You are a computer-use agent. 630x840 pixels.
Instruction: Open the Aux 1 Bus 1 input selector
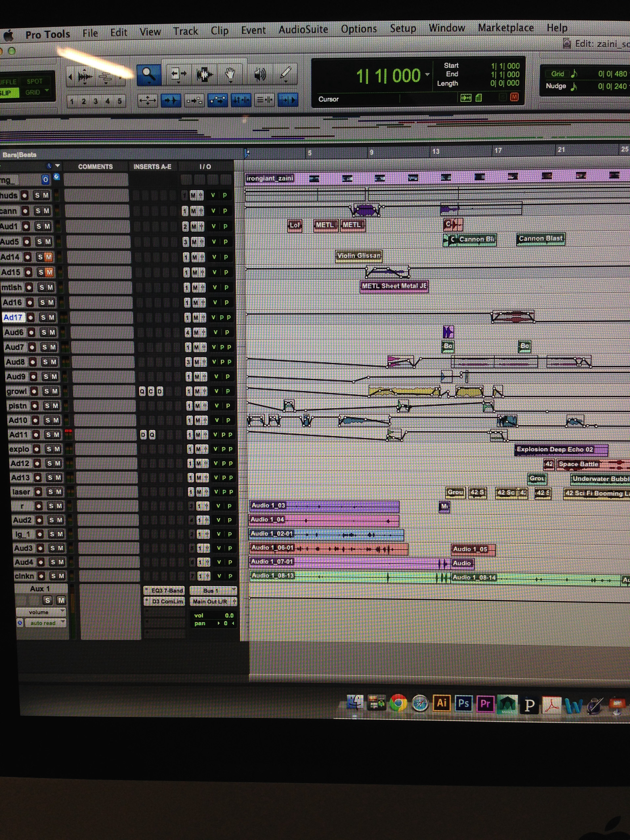pyautogui.click(x=213, y=591)
